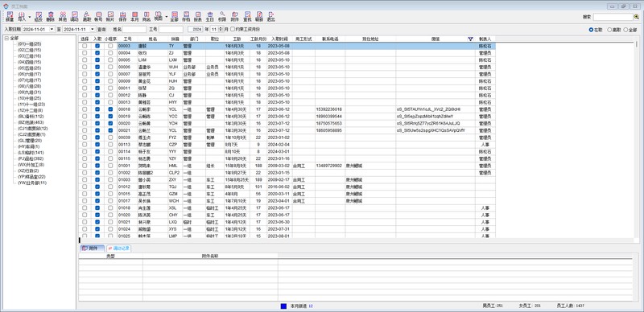Select tree item (01)一组(25)
The height and width of the screenshot is (312, 644).
click(x=30, y=44)
